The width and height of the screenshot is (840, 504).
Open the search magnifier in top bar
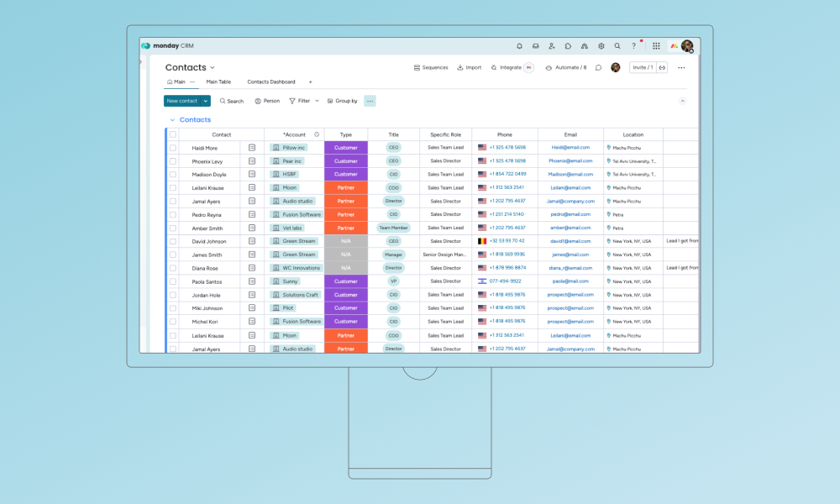click(x=617, y=46)
